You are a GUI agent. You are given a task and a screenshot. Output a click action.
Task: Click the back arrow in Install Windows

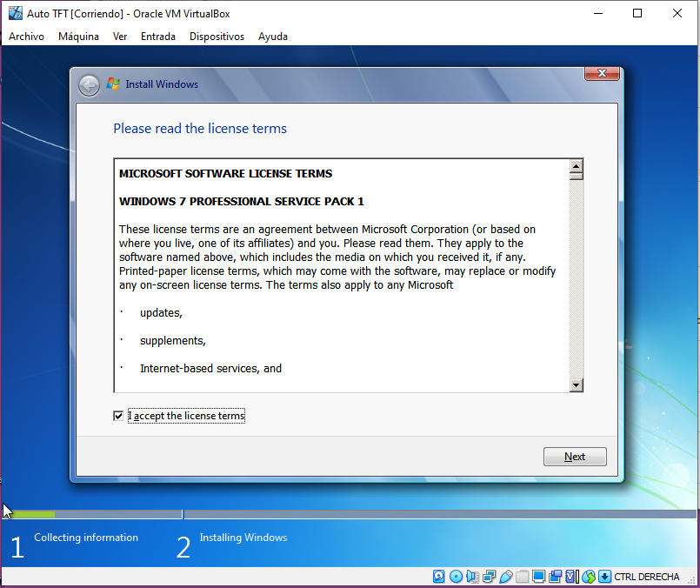pyautogui.click(x=89, y=84)
